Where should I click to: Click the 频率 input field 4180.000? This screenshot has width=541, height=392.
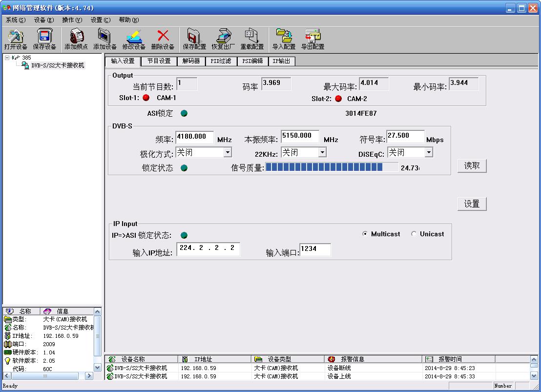(195, 137)
